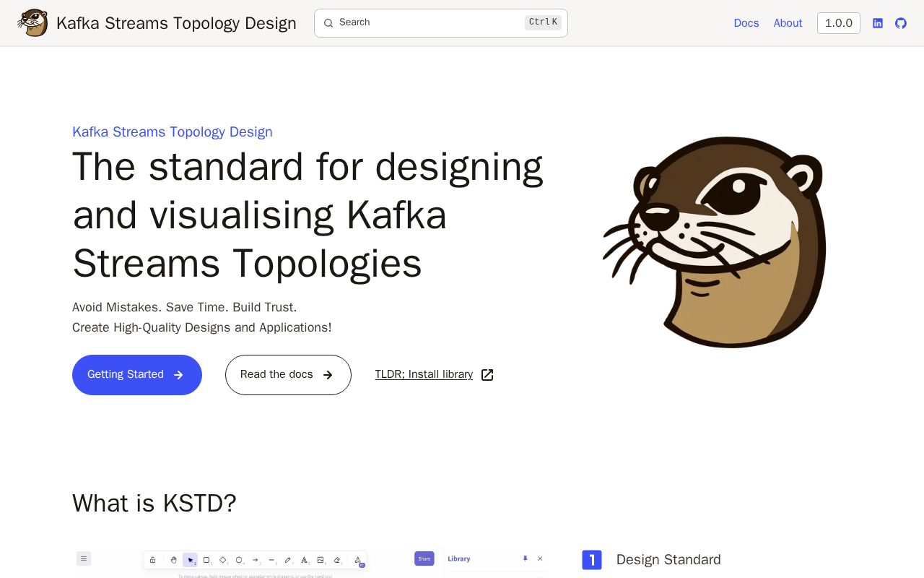Select the rectangle tool in canvas toolbar
924x578 pixels.
coord(206,560)
